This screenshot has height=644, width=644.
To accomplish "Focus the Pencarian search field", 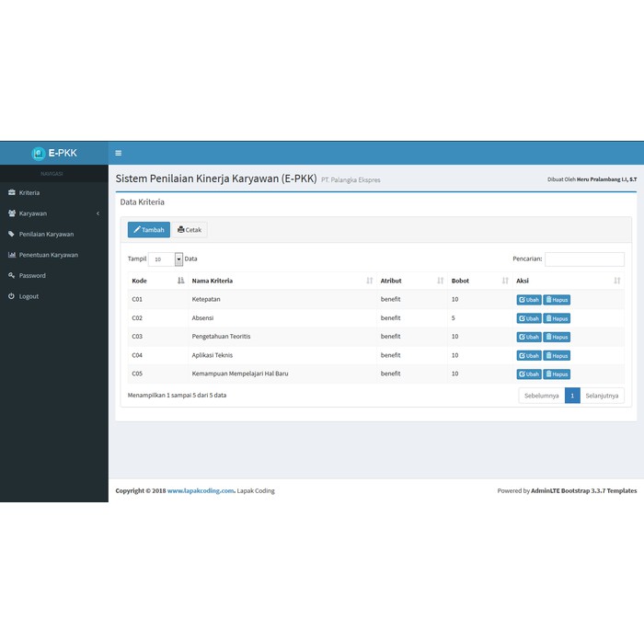I will (584, 259).
